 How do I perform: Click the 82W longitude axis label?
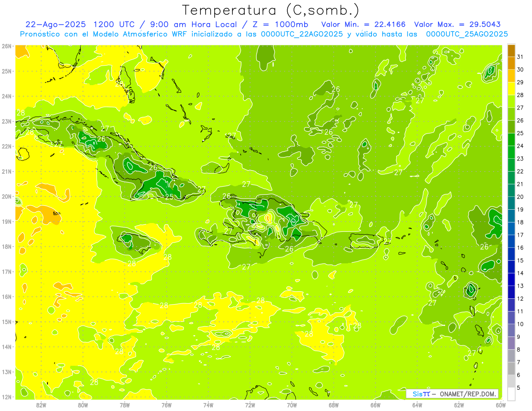click(x=41, y=405)
